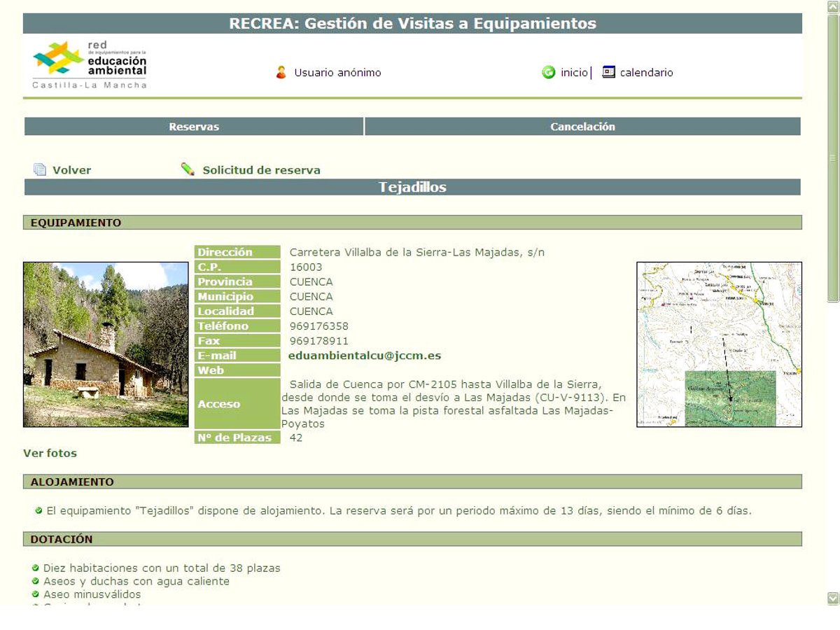Click the anonymous user icon
Image resolution: width=840 pixels, height=630 pixels.
(x=281, y=72)
